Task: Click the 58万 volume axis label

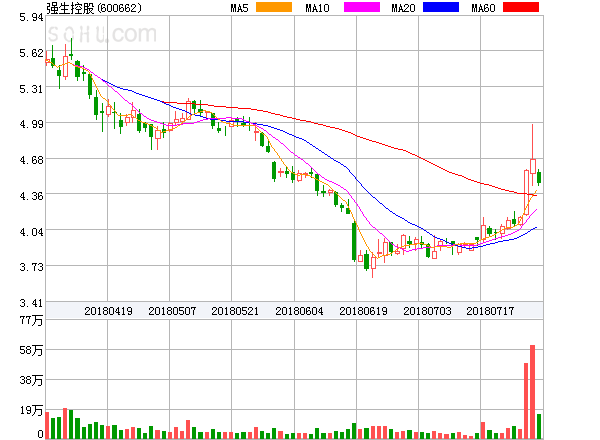Action: tap(31, 350)
